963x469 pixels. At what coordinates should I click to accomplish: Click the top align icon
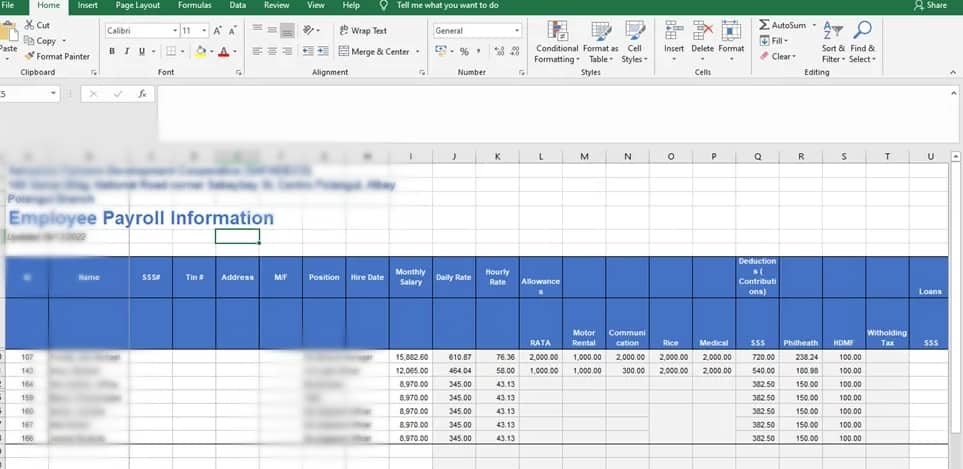(x=257, y=29)
